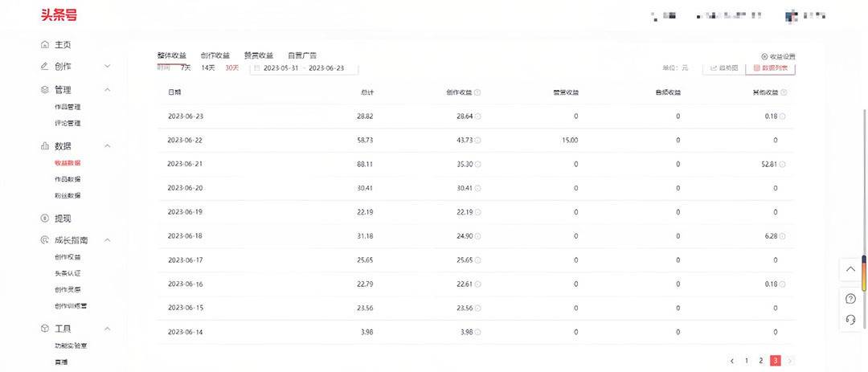Open 收益设置 settings gear
Viewport: 868px width, 372px height.
(x=777, y=56)
